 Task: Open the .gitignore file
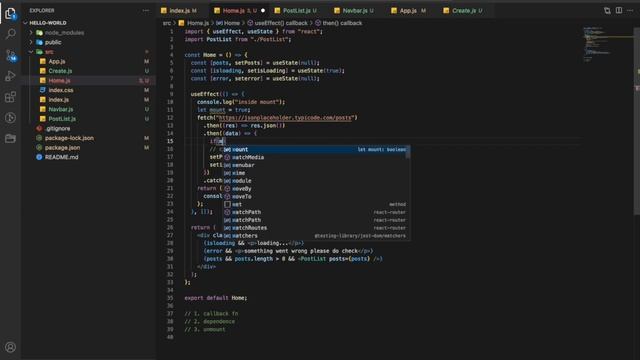pyautogui.click(x=89, y=129)
